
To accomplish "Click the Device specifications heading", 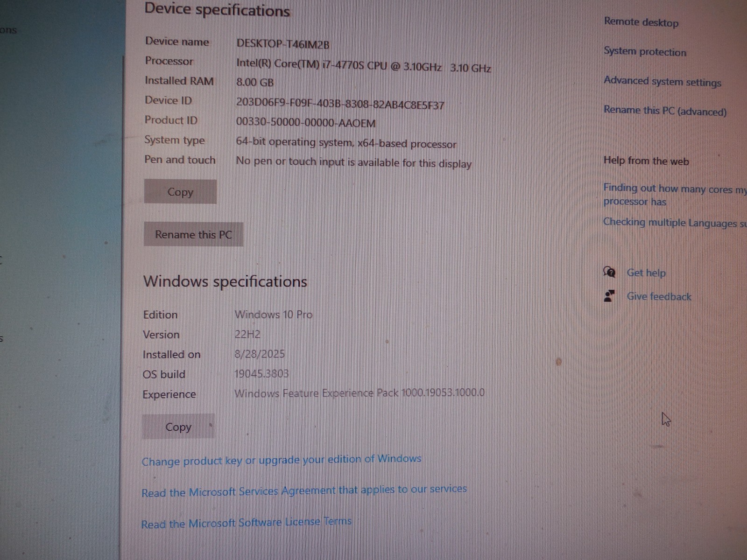I will [x=217, y=10].
